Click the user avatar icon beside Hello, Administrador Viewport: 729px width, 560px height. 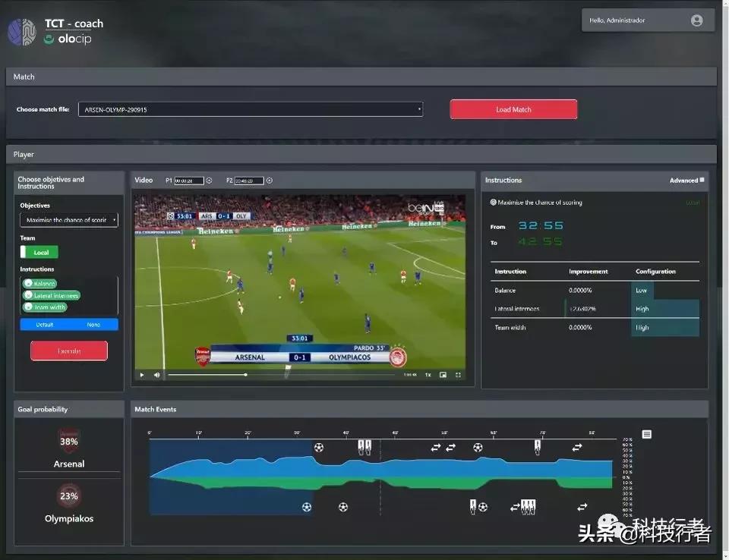(x=696, y=20)
